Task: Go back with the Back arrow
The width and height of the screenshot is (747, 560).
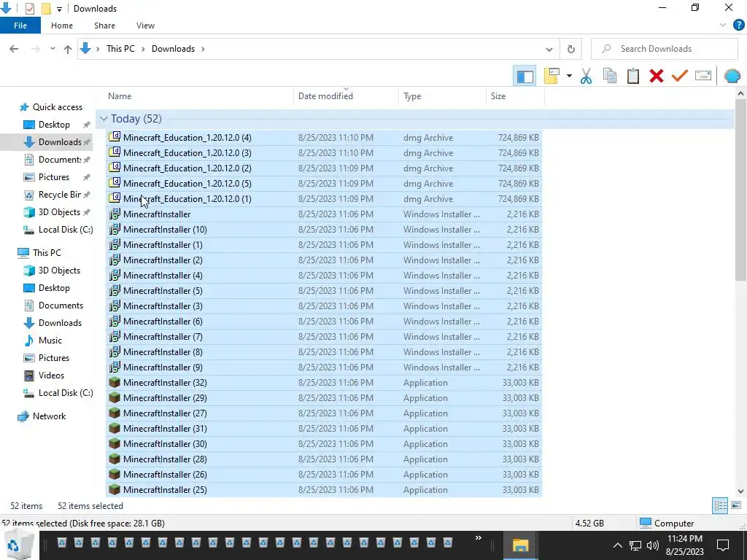Action: [x=14, y=49]
